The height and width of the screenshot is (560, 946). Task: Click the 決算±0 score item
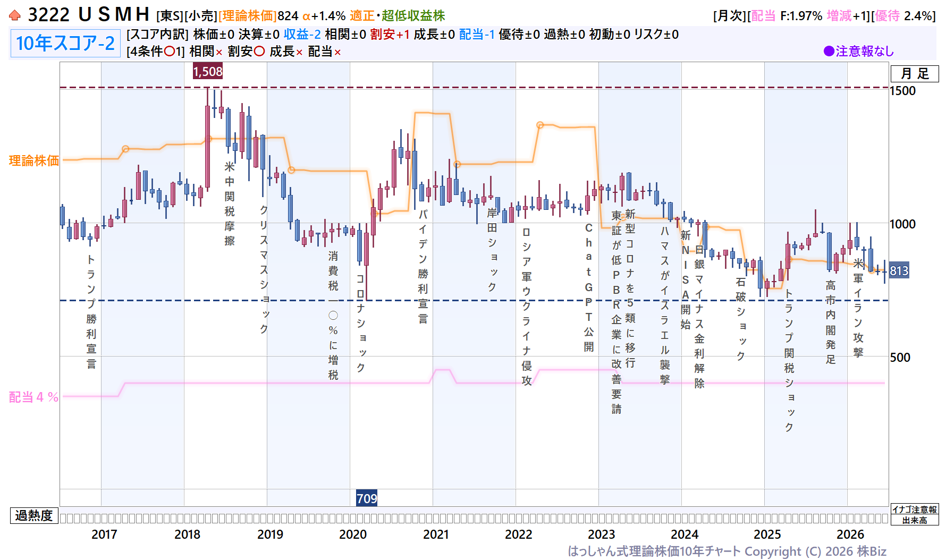tap(259, 35)
